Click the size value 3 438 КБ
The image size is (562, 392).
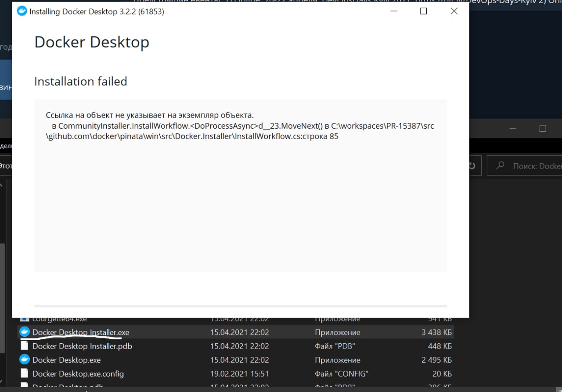point(436,332)
